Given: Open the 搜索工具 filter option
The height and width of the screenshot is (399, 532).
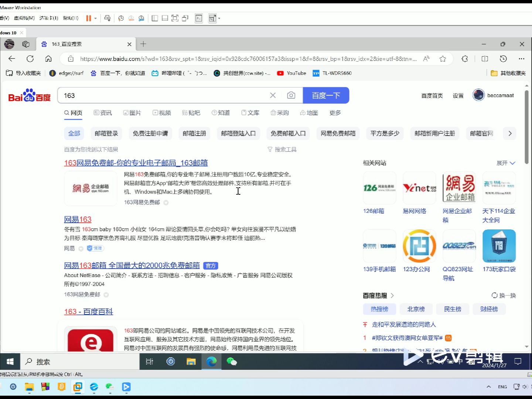Looking at the screenshot, I should 282,149.
